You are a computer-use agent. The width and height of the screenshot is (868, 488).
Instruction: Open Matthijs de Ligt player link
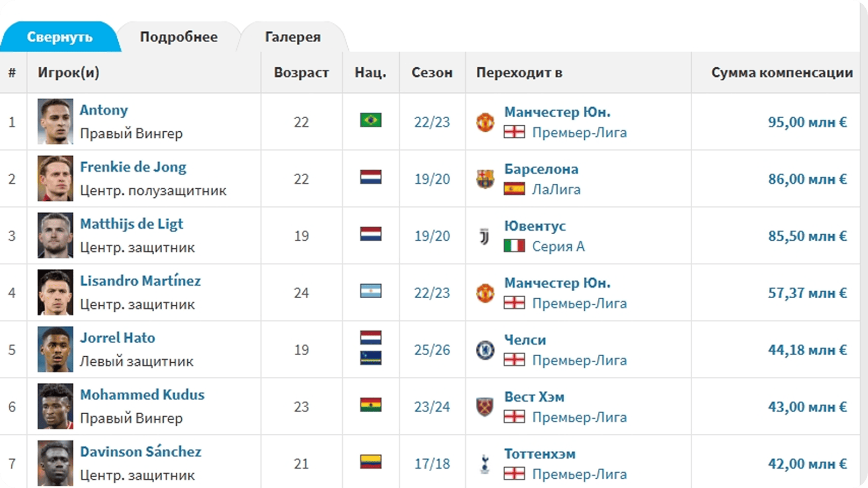[x=131, y=224]
